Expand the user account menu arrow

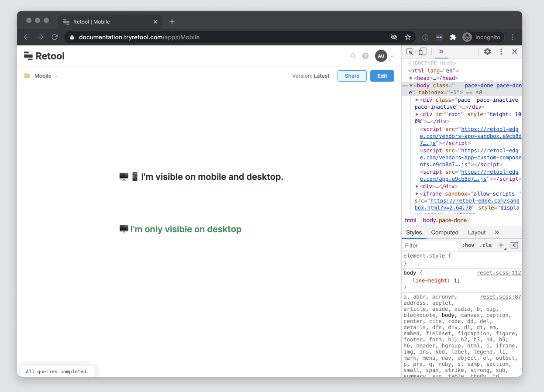[x=392, y=56]
